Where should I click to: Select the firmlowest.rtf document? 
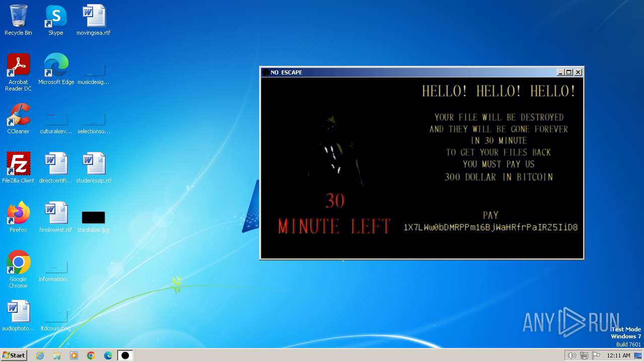[56, 217]
